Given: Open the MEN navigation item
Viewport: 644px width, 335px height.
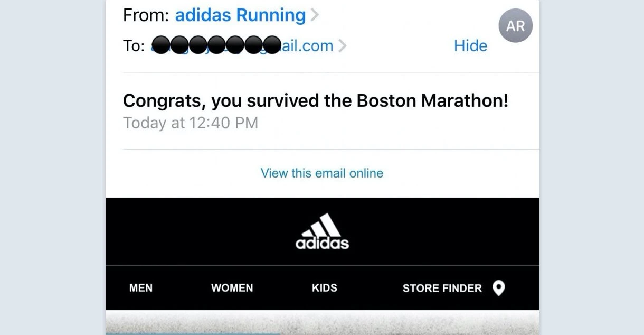Looking at the screenshot, I should click(141, 288).
